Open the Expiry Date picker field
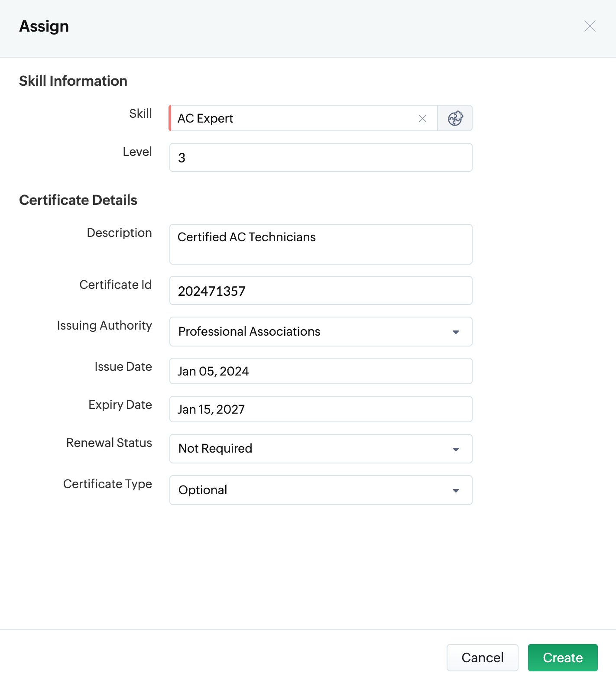Viewport: 616px width, 693px height. point(321,409)
